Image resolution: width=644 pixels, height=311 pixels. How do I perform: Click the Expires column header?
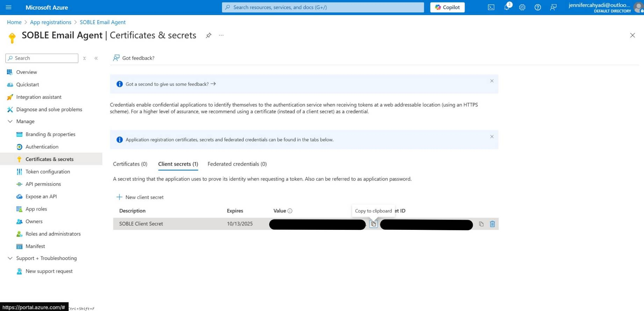tap(235, 211)
